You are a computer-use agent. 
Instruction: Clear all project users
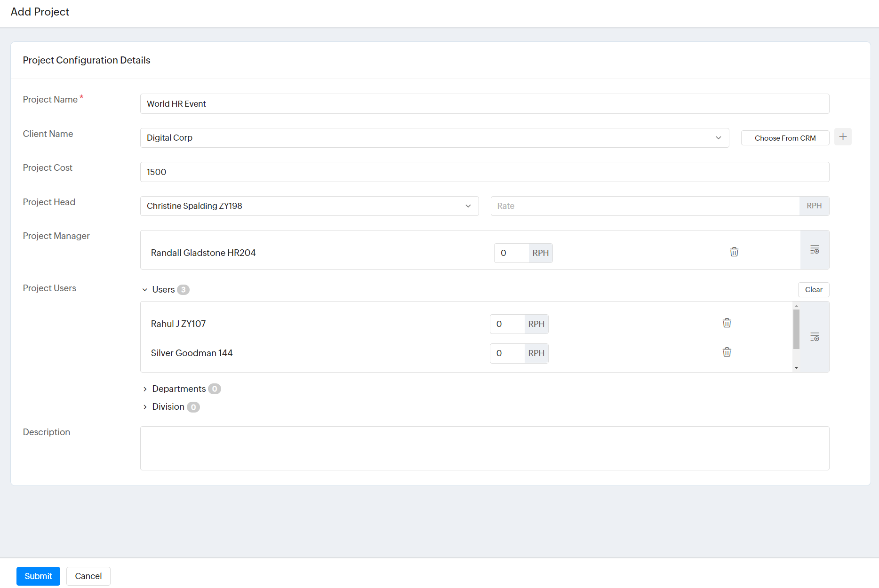(813, 290)
